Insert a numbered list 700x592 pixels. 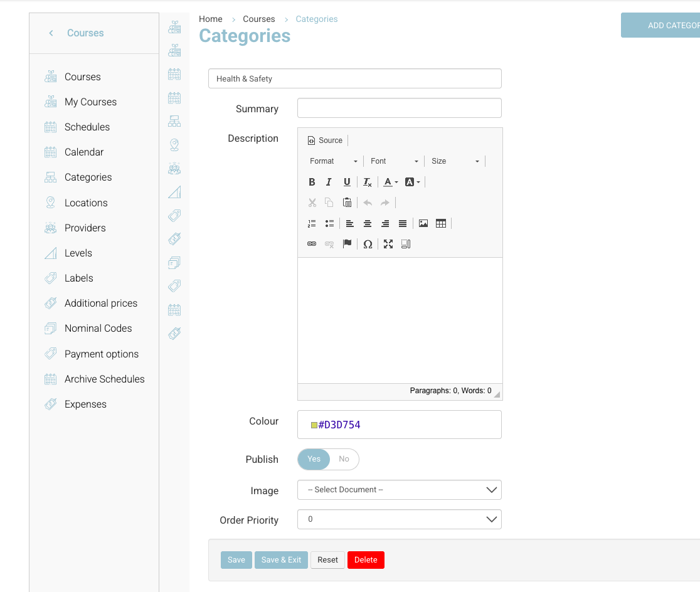312,223
